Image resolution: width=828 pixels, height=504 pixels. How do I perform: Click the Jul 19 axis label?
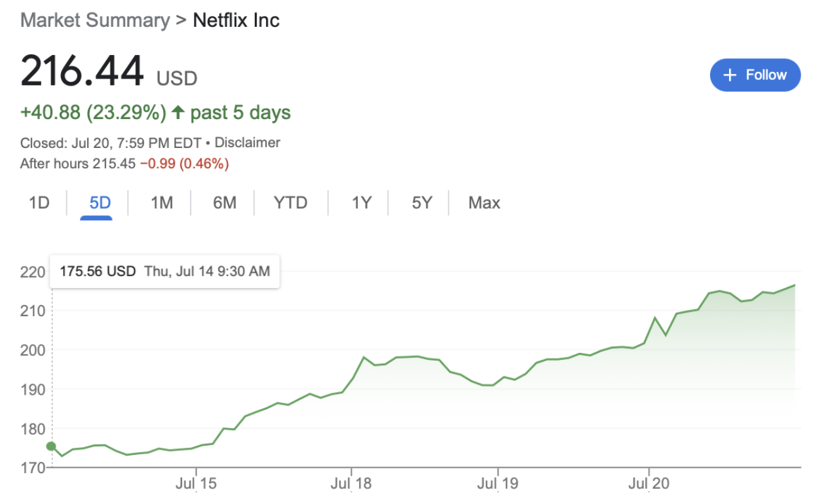coord(498,484)
